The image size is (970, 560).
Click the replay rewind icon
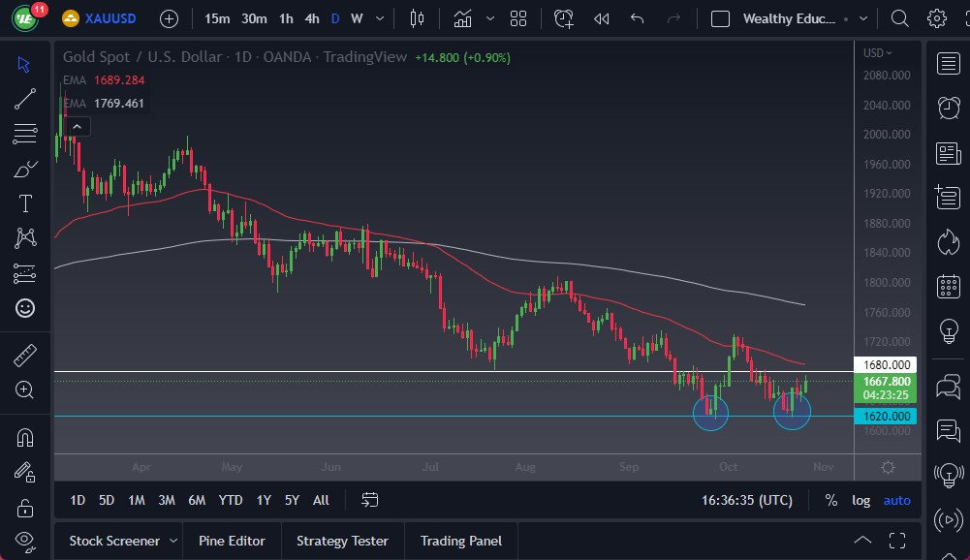pyautogui.click(x=602, y=18)
